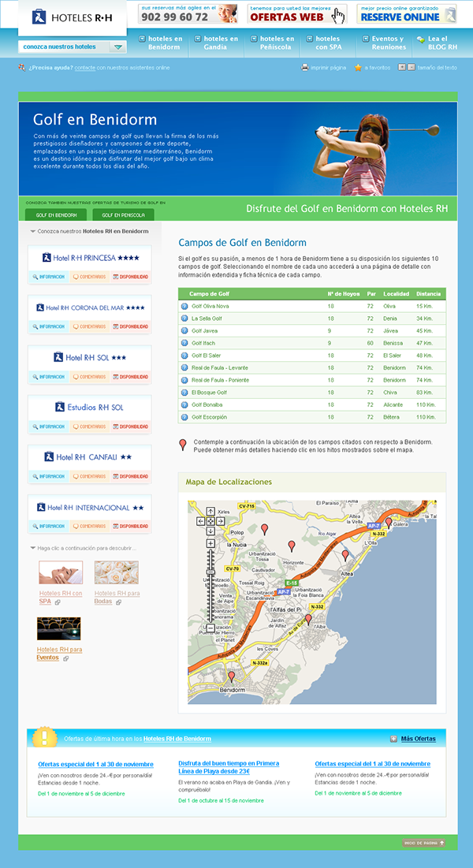Viewport: 473px width, 868px height.
Task: Click the Reserve Online banner
Action: click(x=407, y=14)
